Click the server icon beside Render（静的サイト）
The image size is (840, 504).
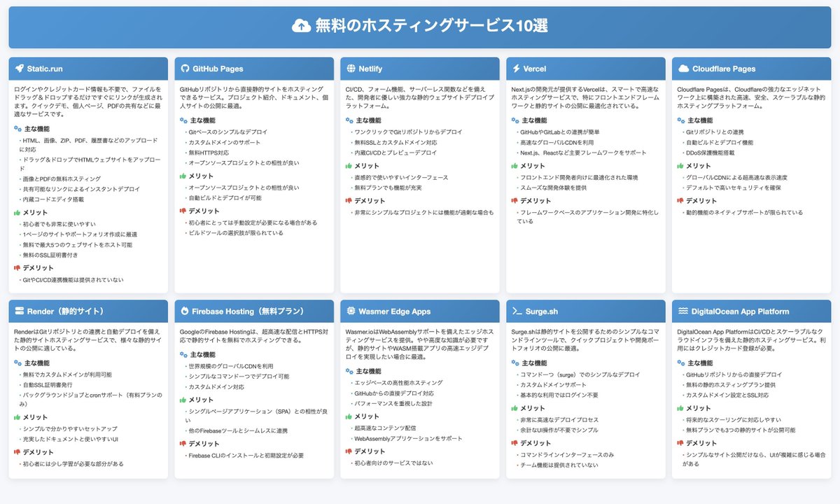tap(20, 311)
